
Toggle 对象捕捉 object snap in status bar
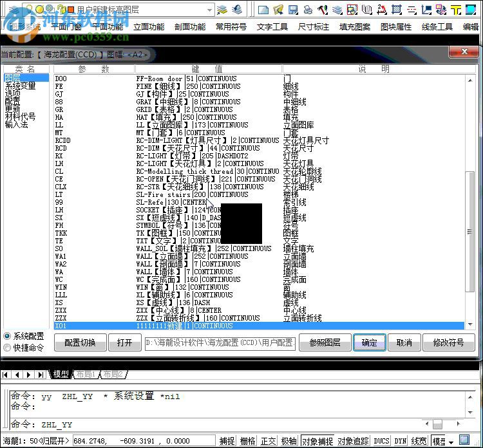317,441
